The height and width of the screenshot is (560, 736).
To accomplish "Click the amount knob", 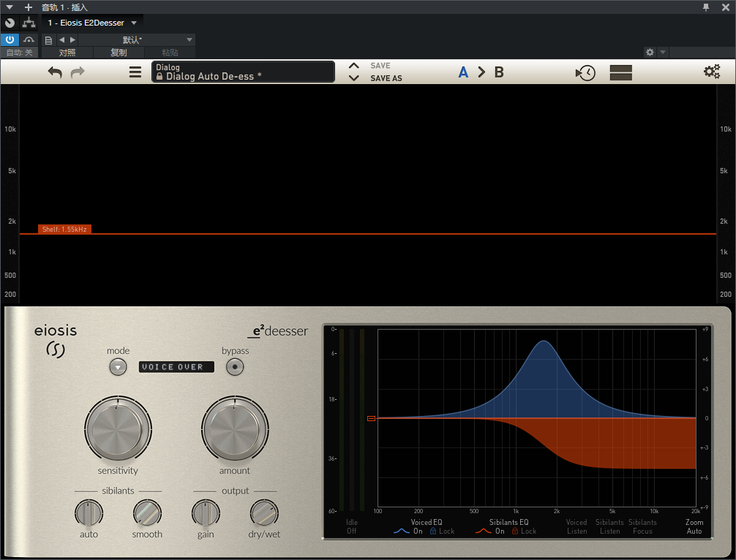I will [x=235, y=429].
